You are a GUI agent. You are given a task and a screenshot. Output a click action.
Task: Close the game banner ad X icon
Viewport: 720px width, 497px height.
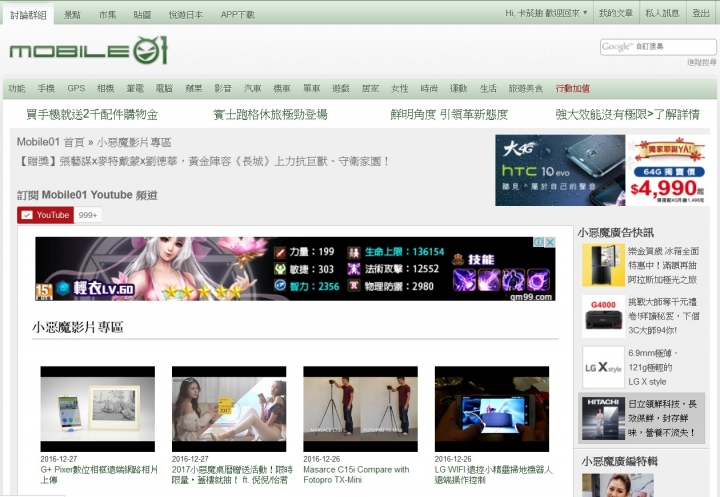point(550,242)
